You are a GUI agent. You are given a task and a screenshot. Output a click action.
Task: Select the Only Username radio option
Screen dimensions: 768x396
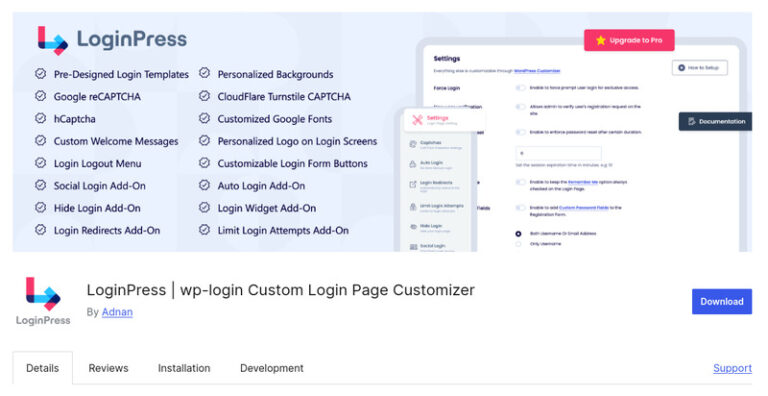(518, 244)
